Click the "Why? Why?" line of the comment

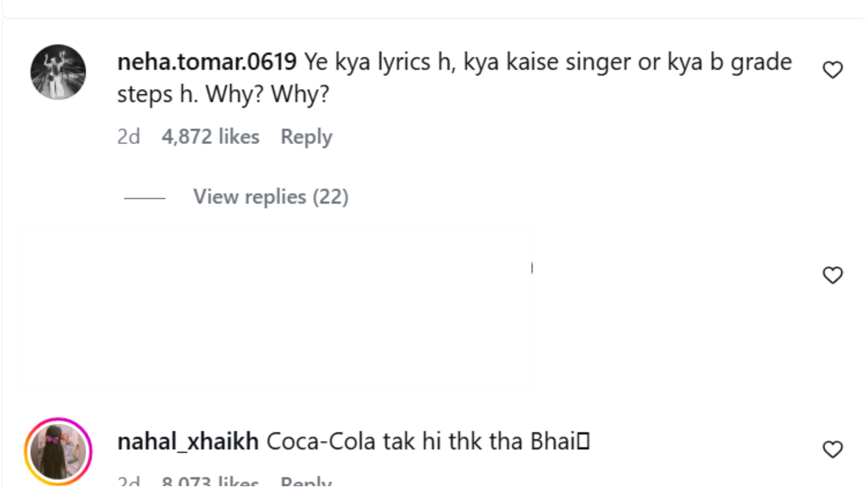pyautogui.click(x=267, y=94)
